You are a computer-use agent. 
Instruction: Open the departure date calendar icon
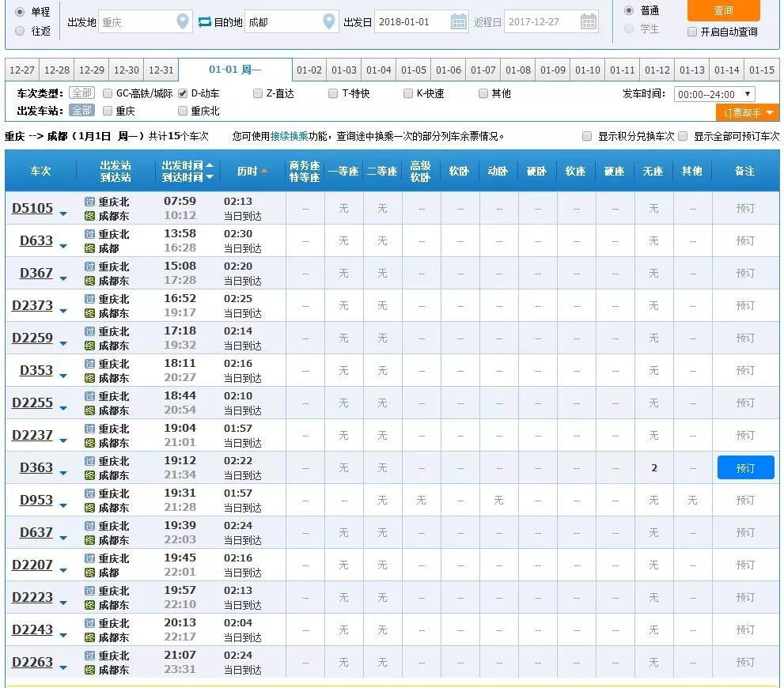pyautogui.click(x=458, y=22)
